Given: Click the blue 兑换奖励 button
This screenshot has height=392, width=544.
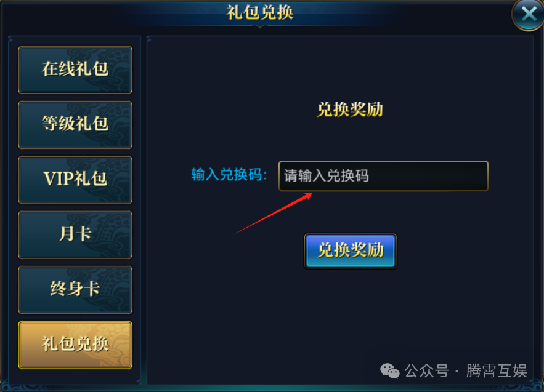Looking at the screenshot, I should [351, 251].
